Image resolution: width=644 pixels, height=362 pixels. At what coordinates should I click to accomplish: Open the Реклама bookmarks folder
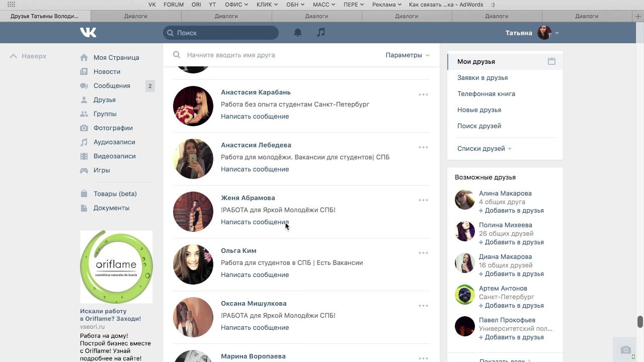[x=386, y=5]
